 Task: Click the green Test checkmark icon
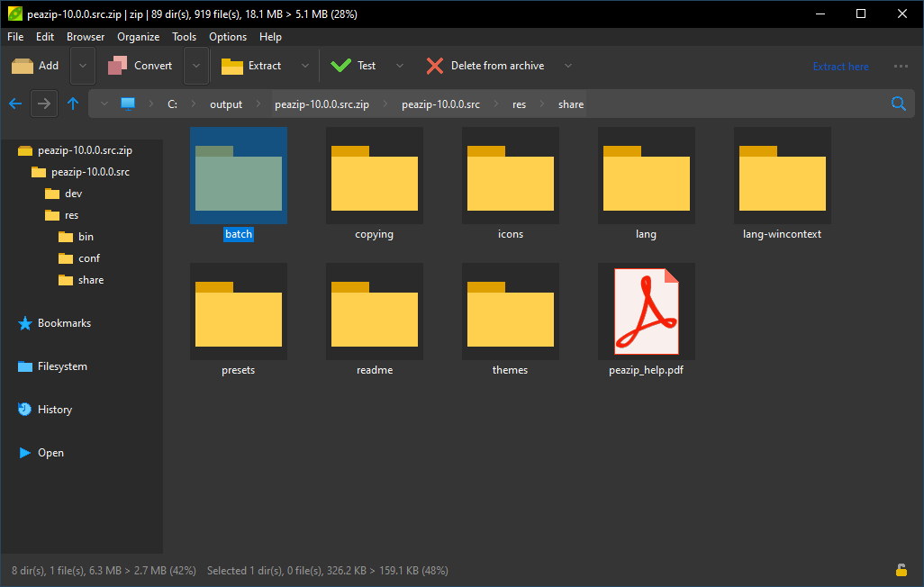click(340, 66)
